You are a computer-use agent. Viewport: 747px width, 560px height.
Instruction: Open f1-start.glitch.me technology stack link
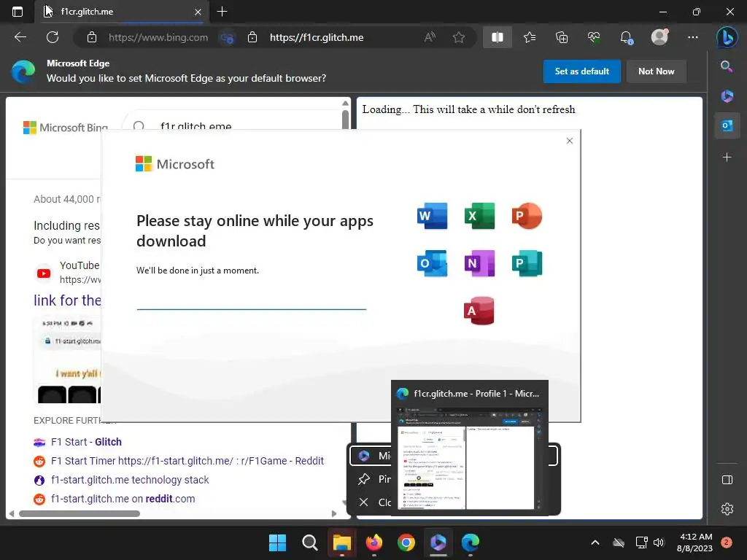130,480
